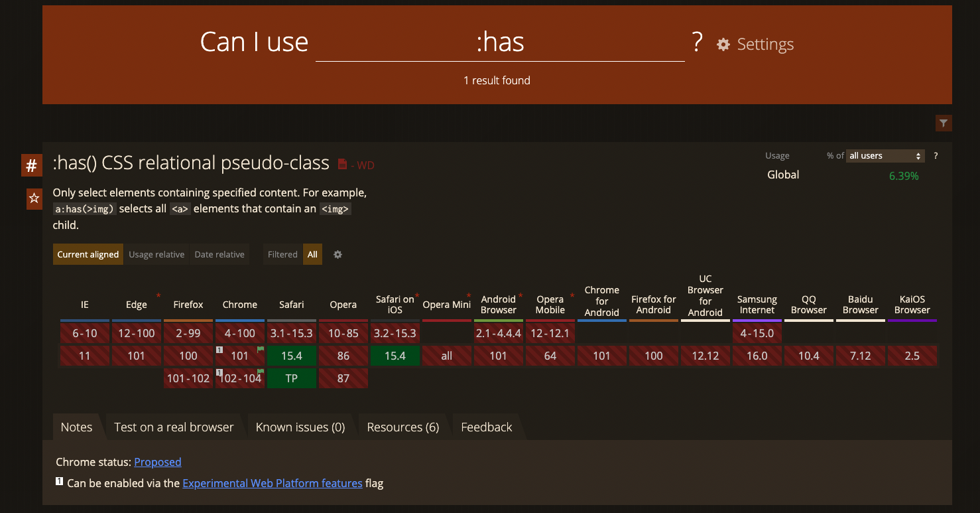Click the Chrome for Android header

(602, 301)
